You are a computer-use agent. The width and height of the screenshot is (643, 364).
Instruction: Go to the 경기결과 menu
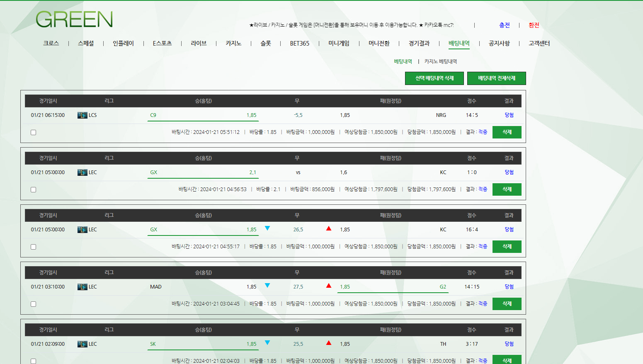point(419,44)
